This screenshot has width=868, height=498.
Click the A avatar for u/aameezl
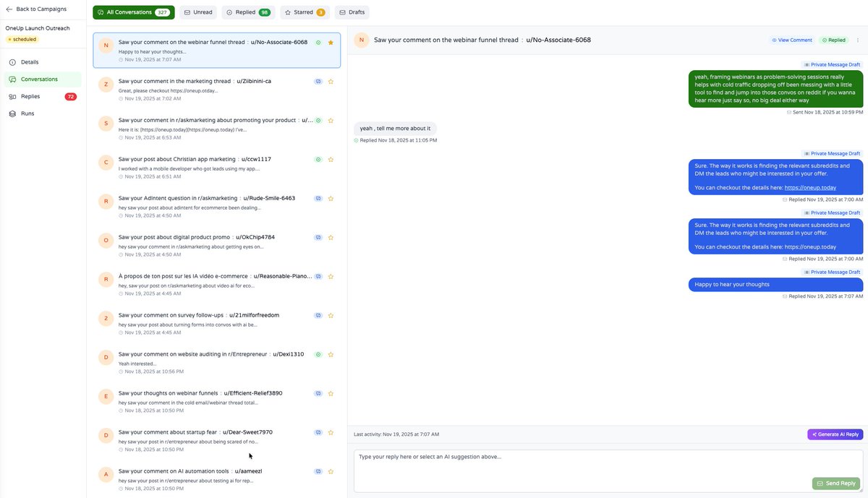[x=106, y=474]
